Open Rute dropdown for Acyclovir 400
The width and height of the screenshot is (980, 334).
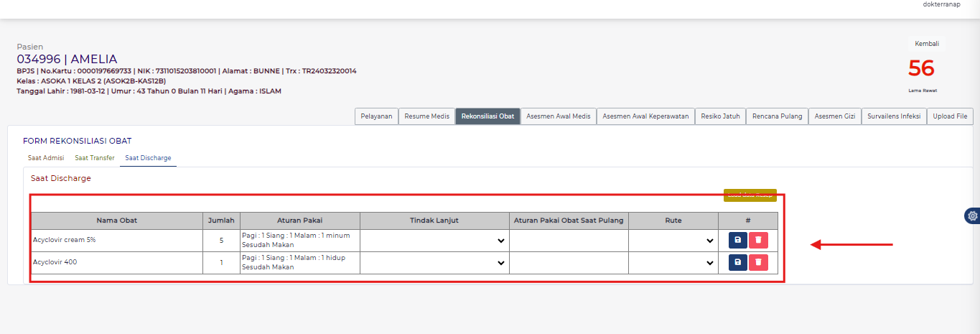tap(673, 263)
